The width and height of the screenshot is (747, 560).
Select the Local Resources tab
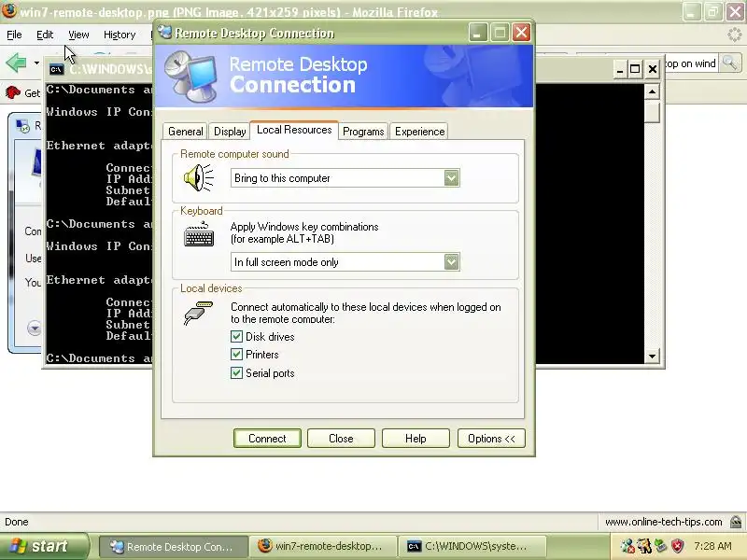coord(294,130)
